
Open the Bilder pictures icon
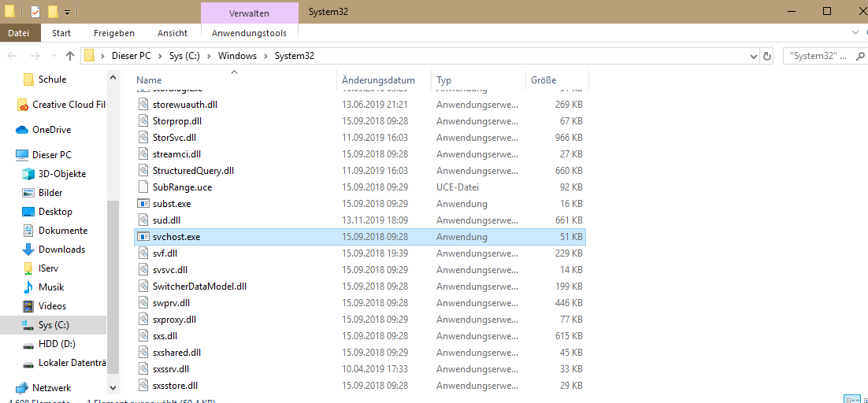pos(28,193)
